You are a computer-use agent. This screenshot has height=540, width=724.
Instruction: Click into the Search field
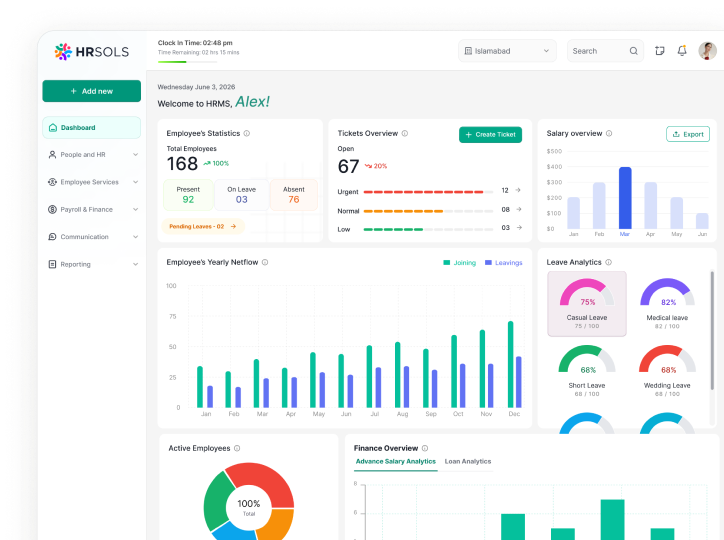click(605, 51)
